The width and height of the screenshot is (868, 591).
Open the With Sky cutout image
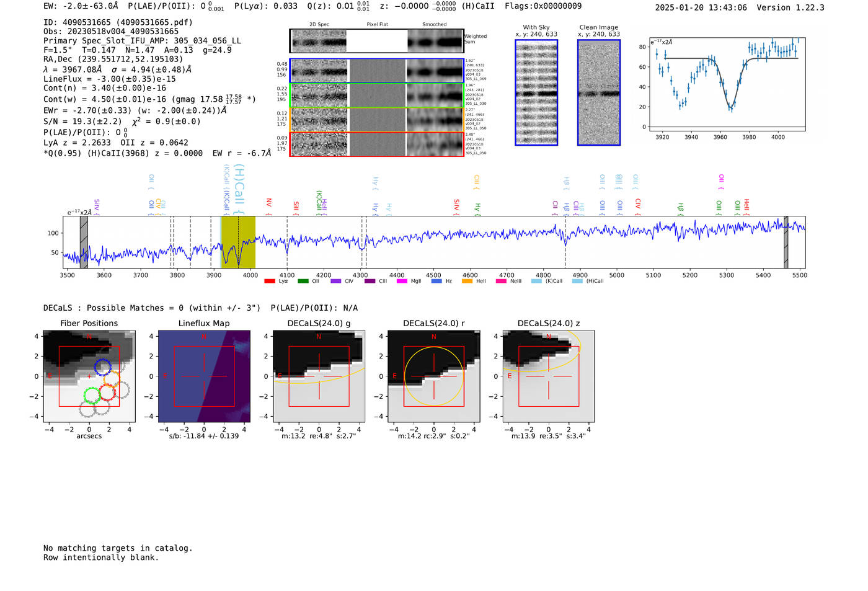click(x=536, y=92)
